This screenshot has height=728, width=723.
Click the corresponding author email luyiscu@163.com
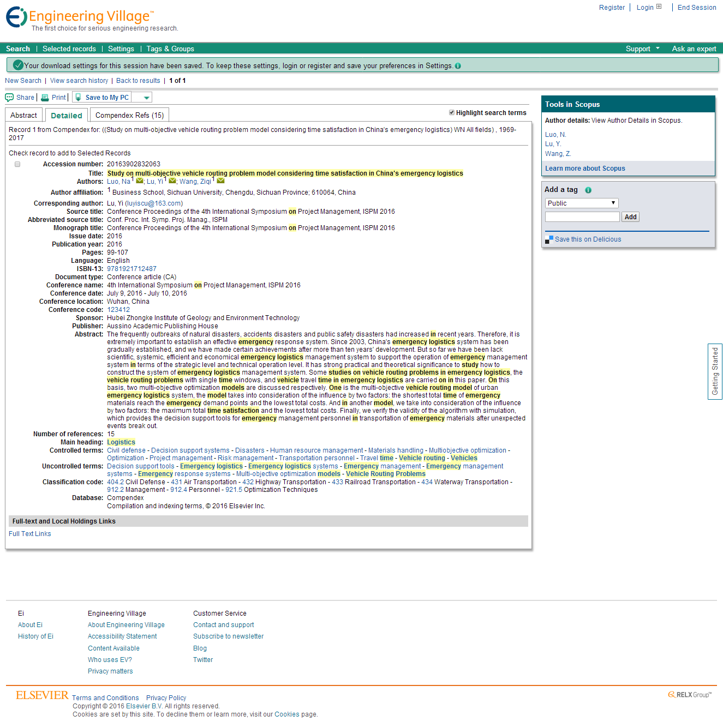154,203
